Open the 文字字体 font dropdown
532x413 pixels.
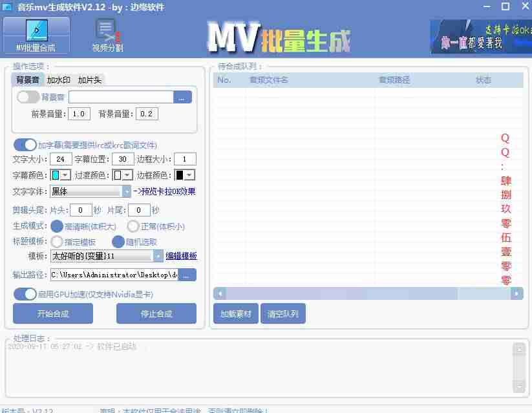pyautogui.click(x=90, y=191)
